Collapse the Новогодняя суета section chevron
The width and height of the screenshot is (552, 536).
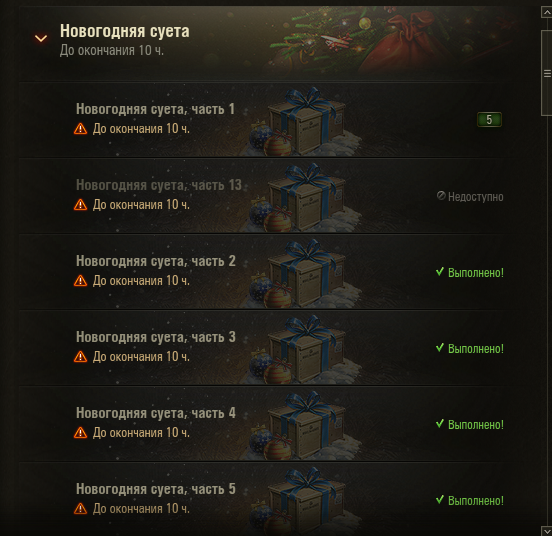click(41, 38)
